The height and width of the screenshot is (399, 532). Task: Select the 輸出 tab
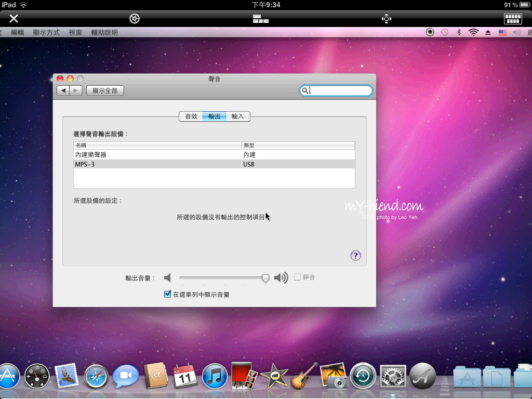tap(214, 116)
